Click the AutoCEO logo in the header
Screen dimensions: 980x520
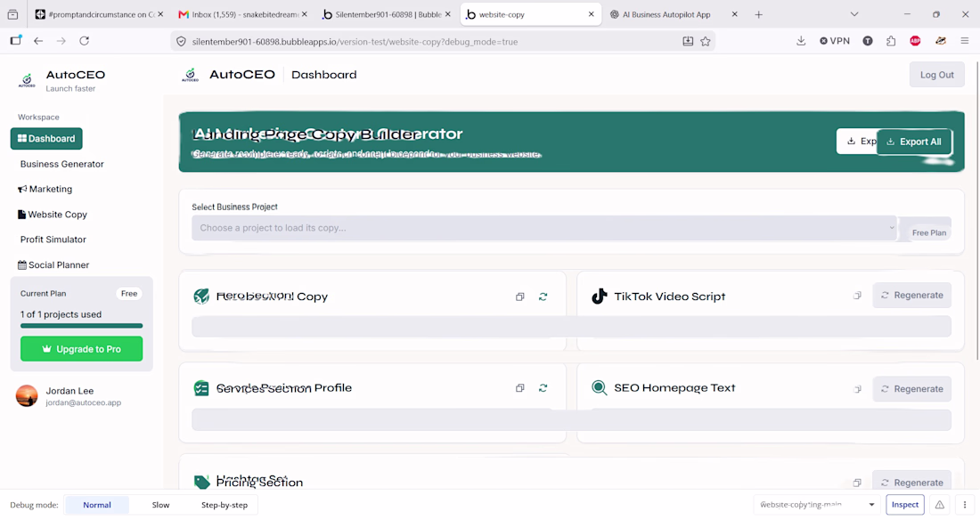(190, 75)
